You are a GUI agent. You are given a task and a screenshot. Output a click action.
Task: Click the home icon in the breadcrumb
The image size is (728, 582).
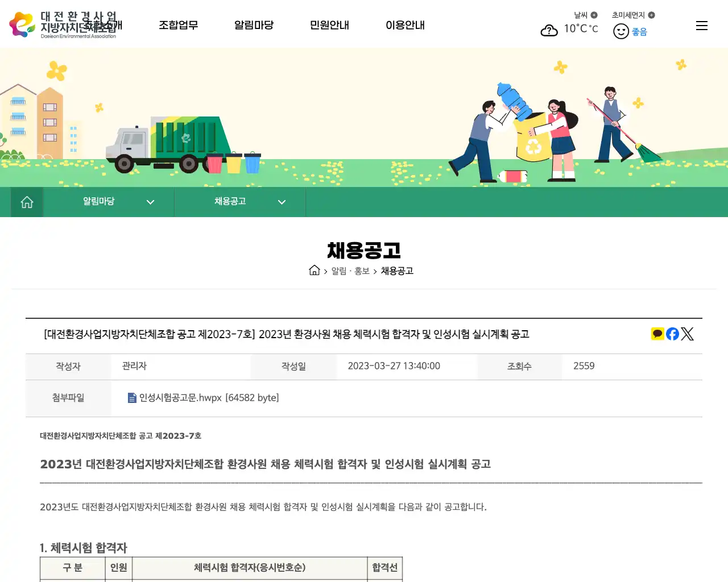point(315,271)
